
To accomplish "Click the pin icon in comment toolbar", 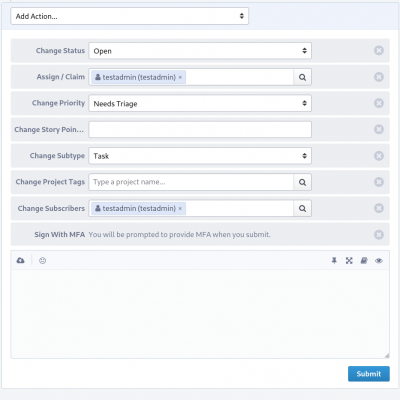I will point(334,261).
